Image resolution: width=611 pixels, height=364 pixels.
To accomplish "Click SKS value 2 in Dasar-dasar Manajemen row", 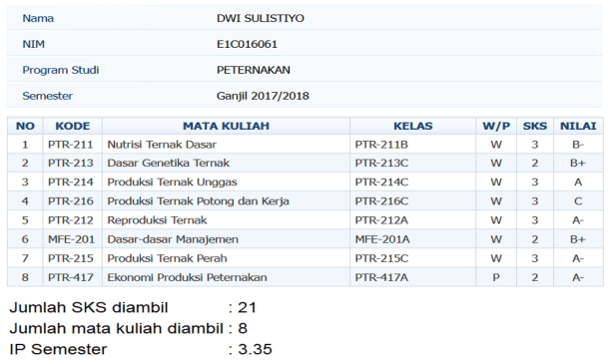I will [x=535, y=239].
